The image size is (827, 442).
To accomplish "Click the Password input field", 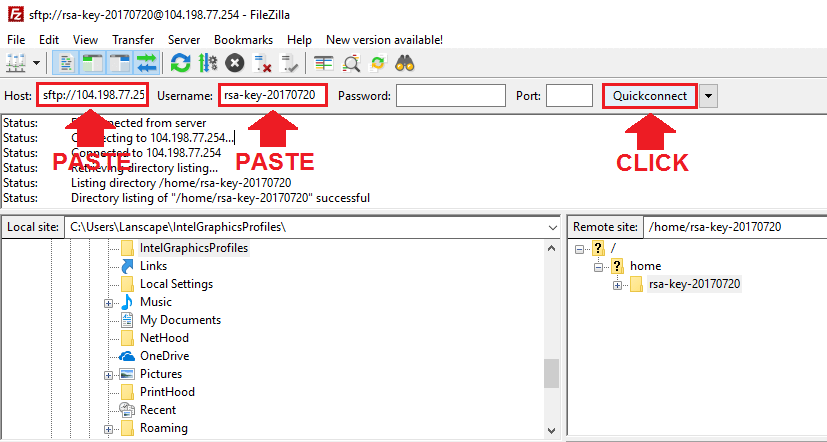I will point(451,95).
